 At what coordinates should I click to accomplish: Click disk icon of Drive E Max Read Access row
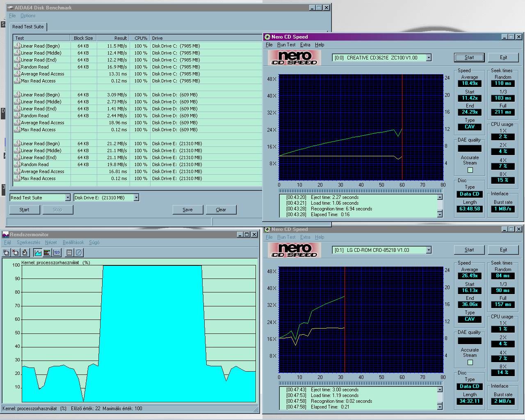coord(17,178)
